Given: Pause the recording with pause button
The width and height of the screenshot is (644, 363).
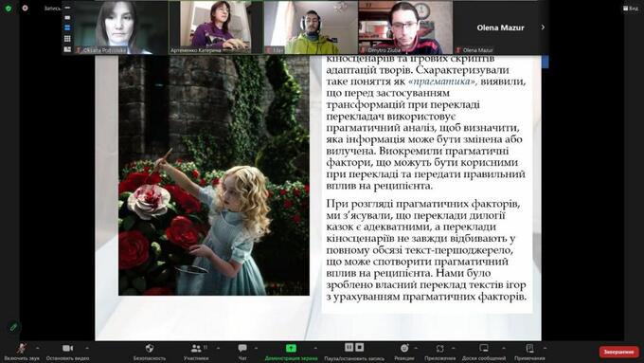Looking at the screenshot, I should 349,348.
